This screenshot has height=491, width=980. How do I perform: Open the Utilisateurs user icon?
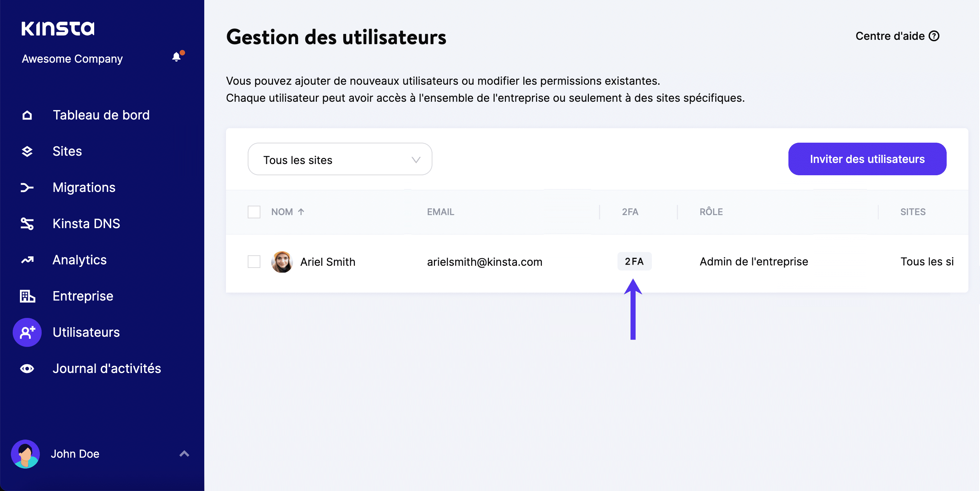(x=27, y=332)
